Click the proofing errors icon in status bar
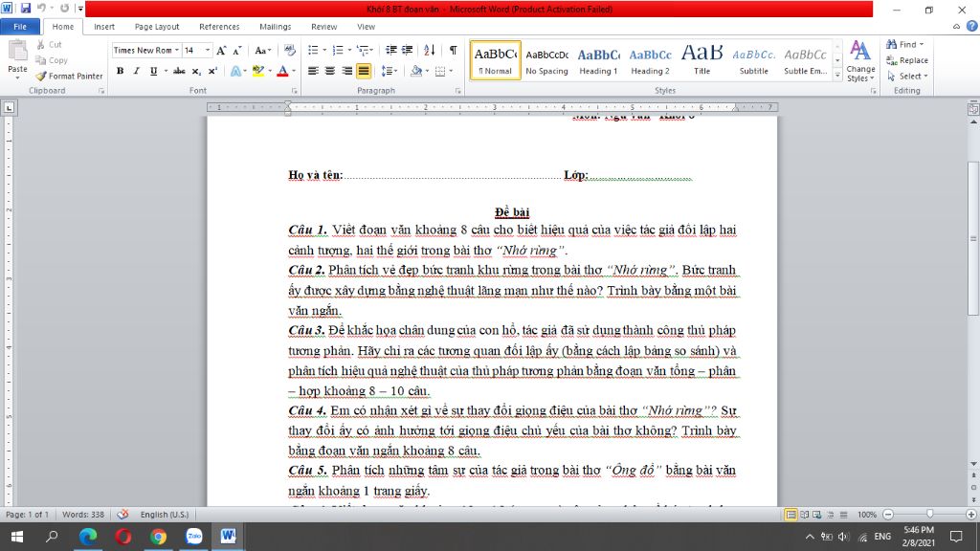The width and height of the screenshot is (980, 551). [x=122, y=514]
